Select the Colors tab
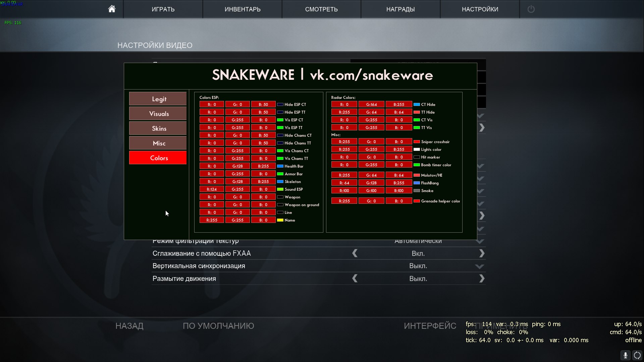Image resolution: width=644 pixels, height=362 pixels. click(158, 158)
